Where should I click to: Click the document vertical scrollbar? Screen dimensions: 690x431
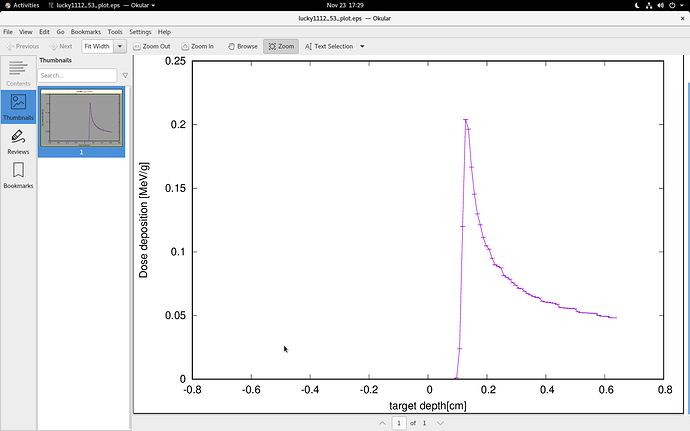point(688,249)
